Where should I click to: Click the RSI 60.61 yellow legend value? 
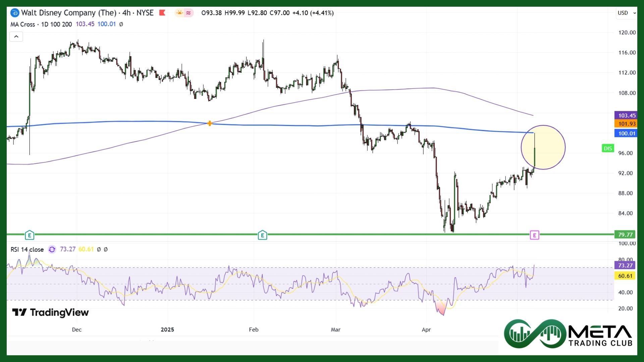tap(86, 249)
